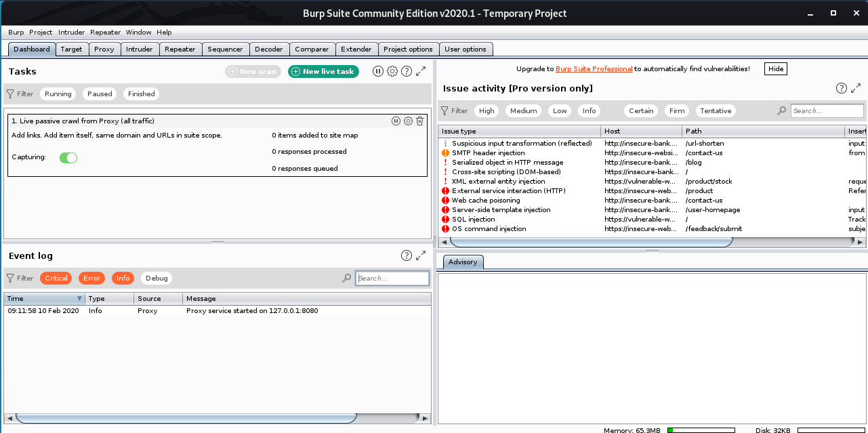Viewport: 868px width, 433px height.
Task: Open the Burp menu
Action: (16, 32)
